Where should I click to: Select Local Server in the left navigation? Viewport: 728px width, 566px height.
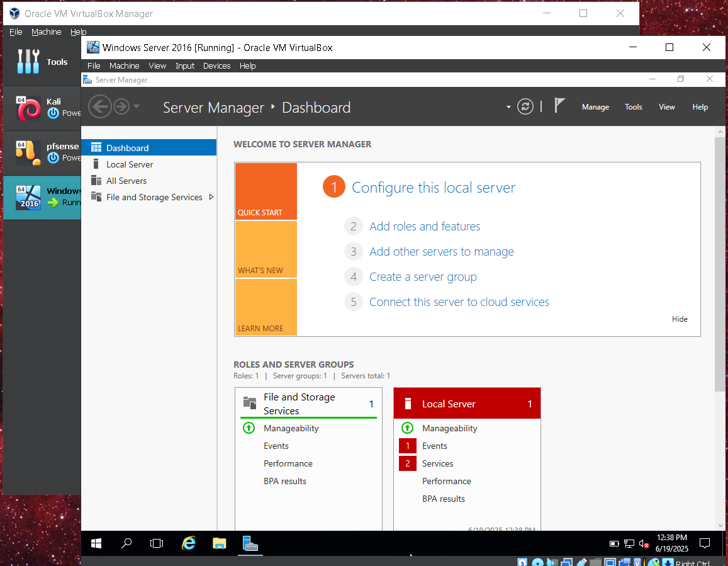point(149,164)
